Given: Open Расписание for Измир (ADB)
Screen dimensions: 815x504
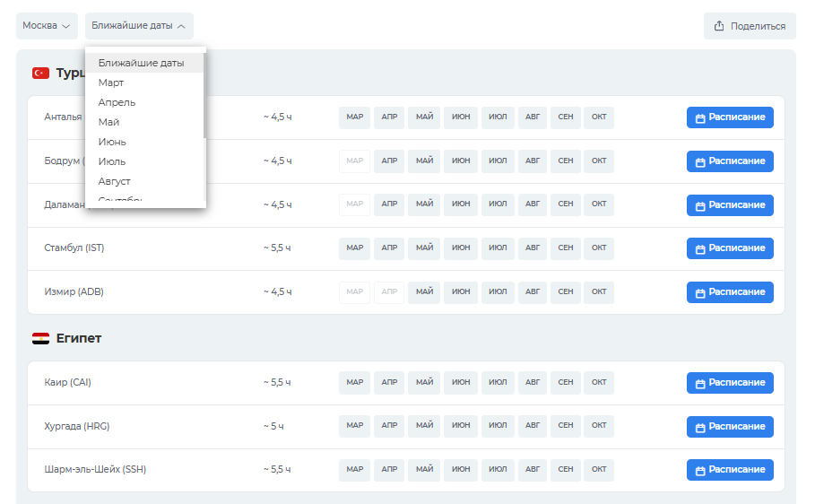Looking at the screenshot, I should tap(730, 292).
